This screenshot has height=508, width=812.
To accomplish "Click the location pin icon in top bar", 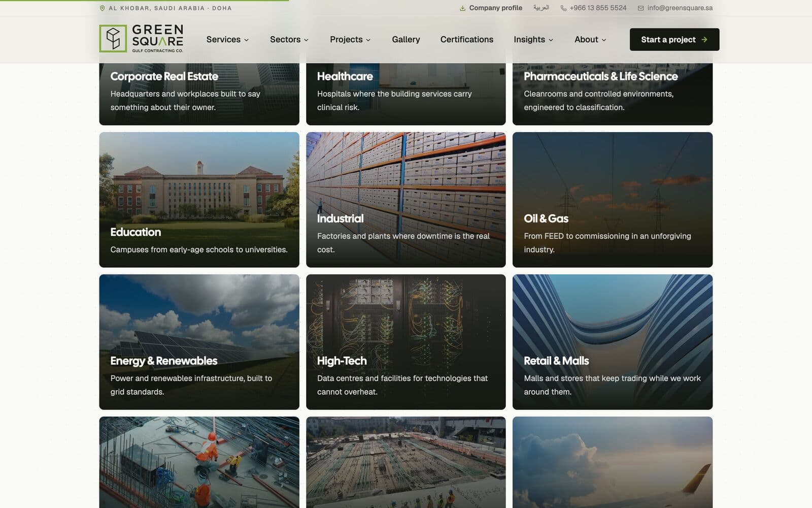I will click(102, 8).
